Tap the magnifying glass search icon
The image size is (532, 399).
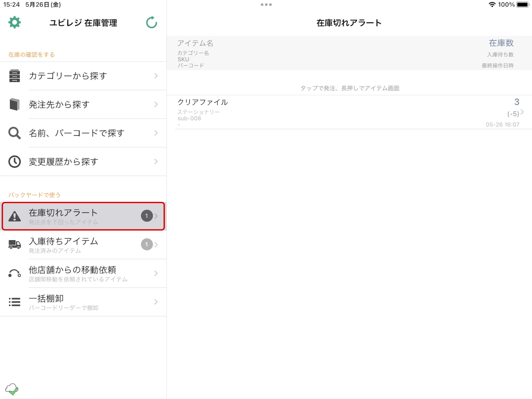point(14,133)
